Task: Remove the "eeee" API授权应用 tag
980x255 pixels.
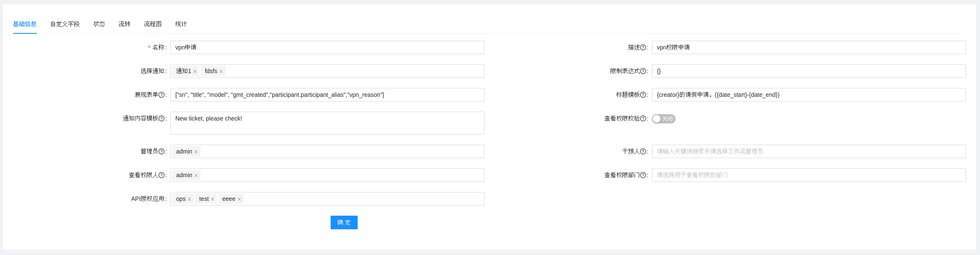Action: click(239, 199)
